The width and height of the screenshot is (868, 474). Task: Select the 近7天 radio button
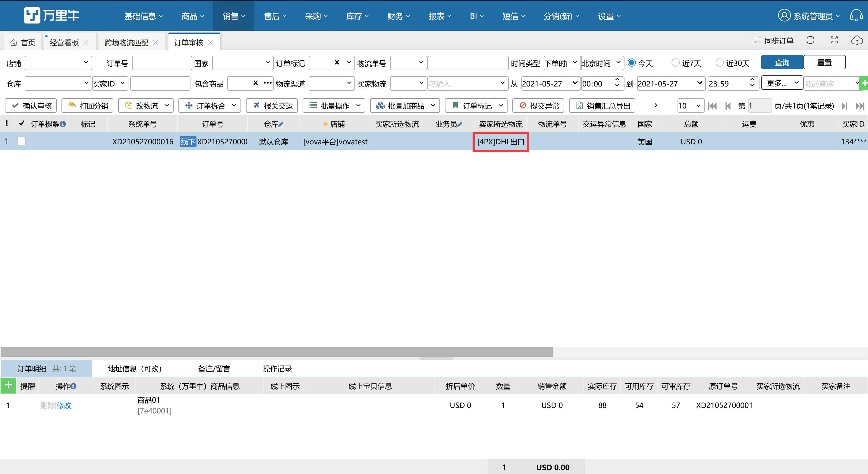(676, 63)
